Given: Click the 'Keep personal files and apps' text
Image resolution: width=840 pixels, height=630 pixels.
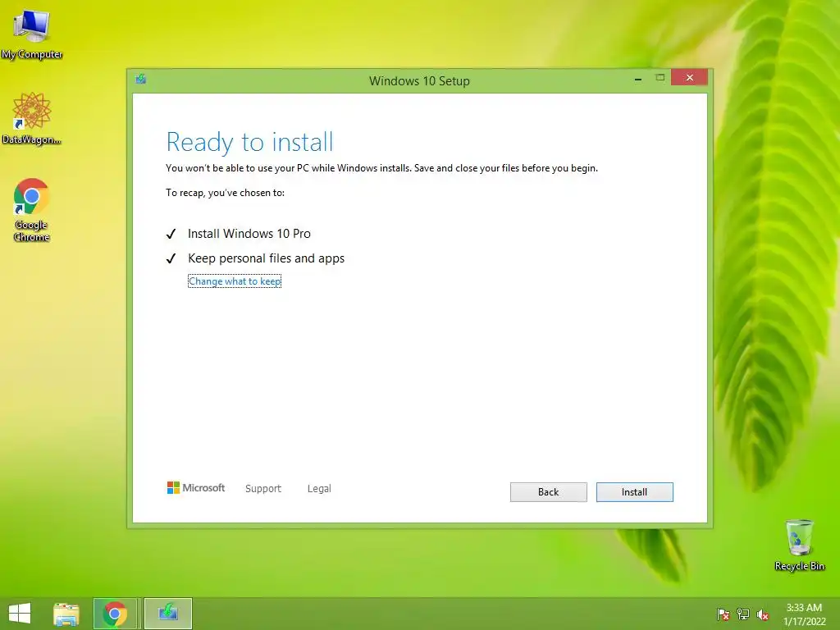Looking at the screenshot, I should click(267, 258).
